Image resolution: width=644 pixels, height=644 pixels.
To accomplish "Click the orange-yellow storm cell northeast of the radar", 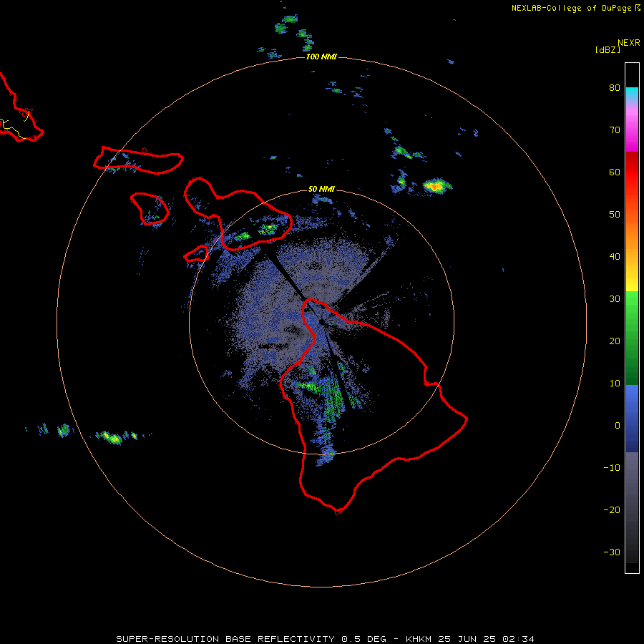I will [x=436, y=186].
